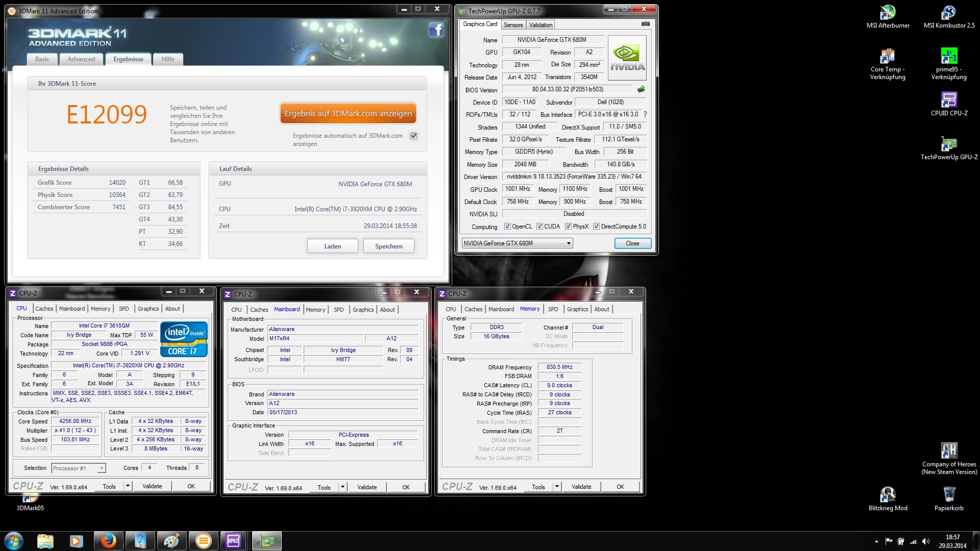Screen dimensions: 980x551
Task: Show hidden system tray icons
Action: point(876,541)
